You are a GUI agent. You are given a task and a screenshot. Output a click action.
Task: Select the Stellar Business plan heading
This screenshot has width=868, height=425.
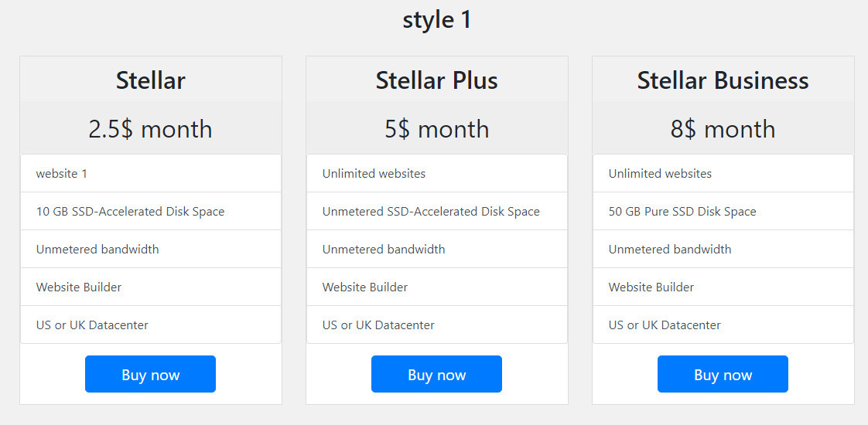[x=723, y=80]
